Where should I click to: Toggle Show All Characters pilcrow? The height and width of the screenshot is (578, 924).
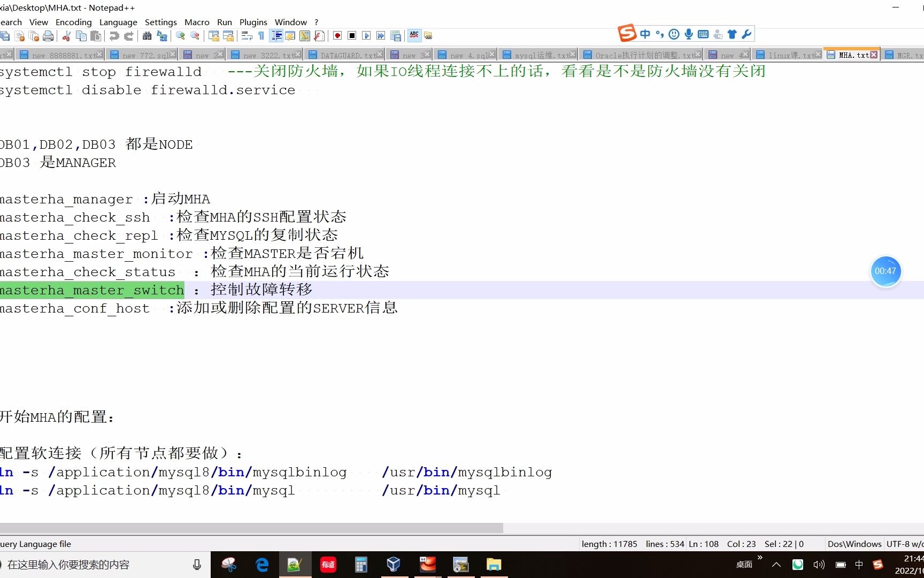click(261, 36)
